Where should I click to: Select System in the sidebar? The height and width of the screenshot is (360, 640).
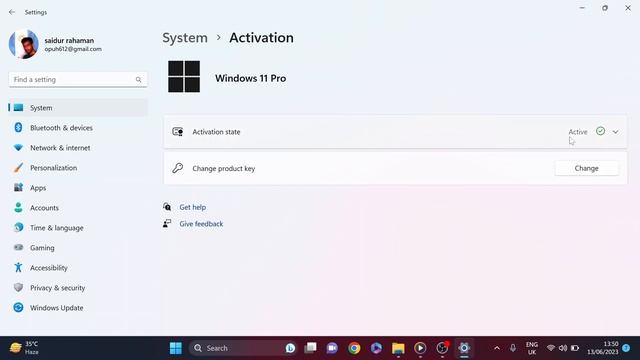(x=78, y=108)
